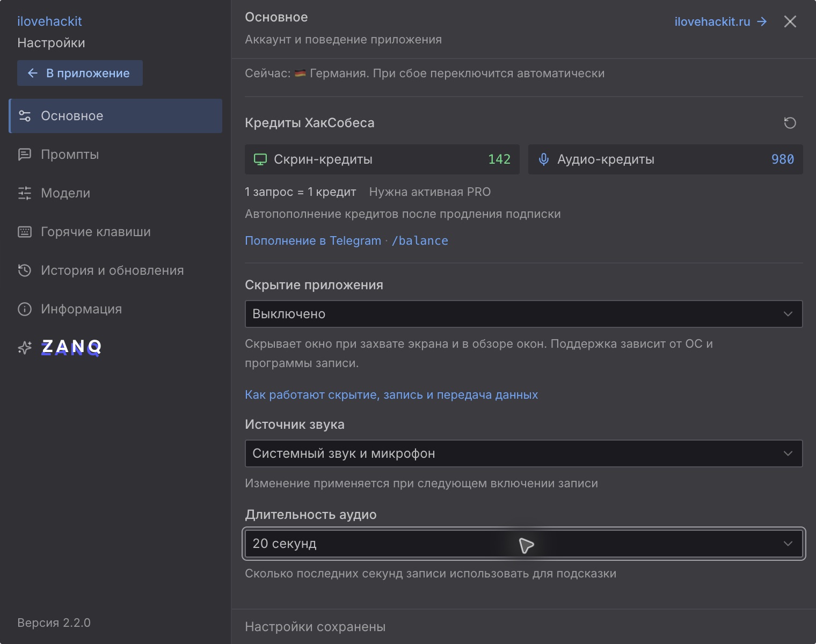Click the history clock icon in sidebar

[x=25, y=270]
